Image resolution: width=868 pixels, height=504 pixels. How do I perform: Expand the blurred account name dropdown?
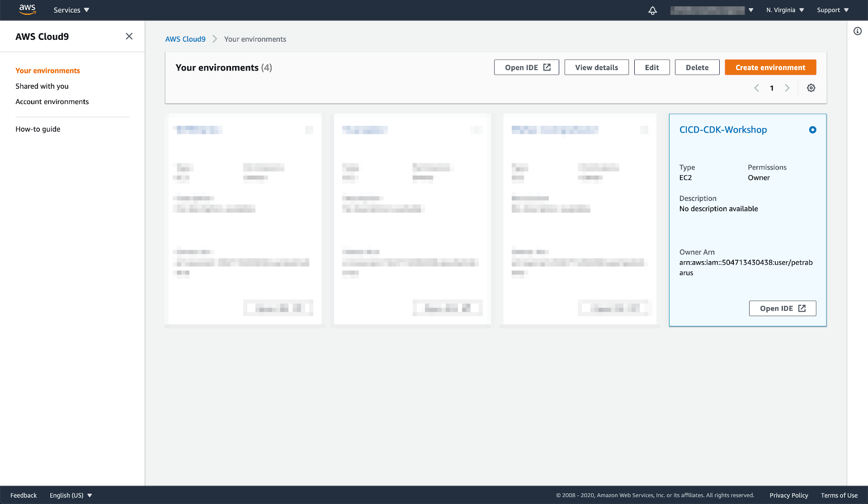[712, 10]
